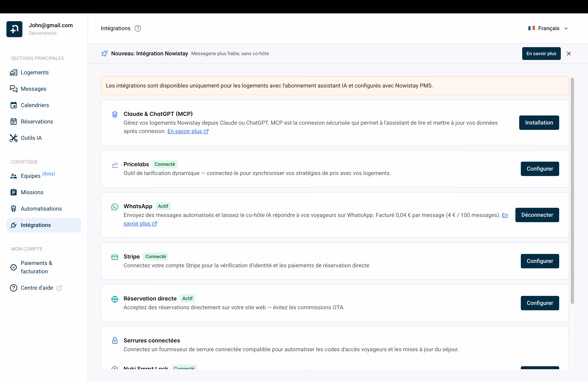Image resolution: width=588 pixels, height=382 pixels.
Task: Click the Paiements & facturation badge icon
Action: pos(14,267)
